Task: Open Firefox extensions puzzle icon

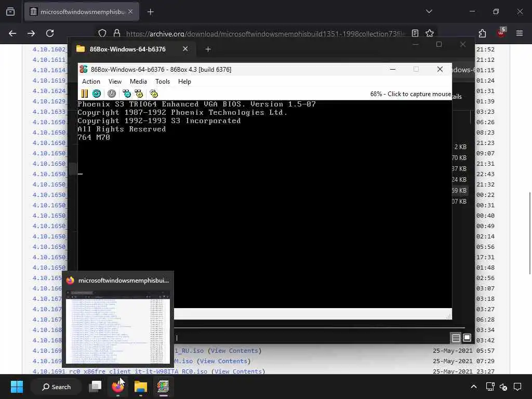Action: point(482,33)
